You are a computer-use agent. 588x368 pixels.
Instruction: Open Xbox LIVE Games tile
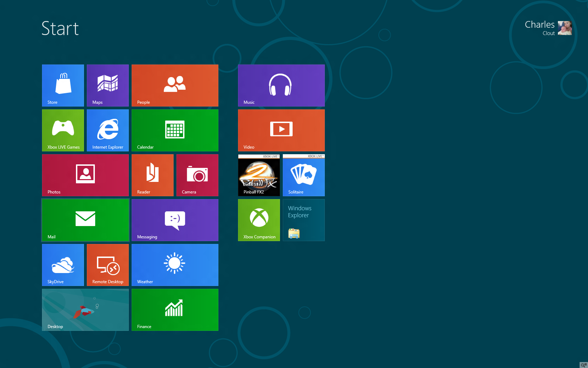[63, 130]
